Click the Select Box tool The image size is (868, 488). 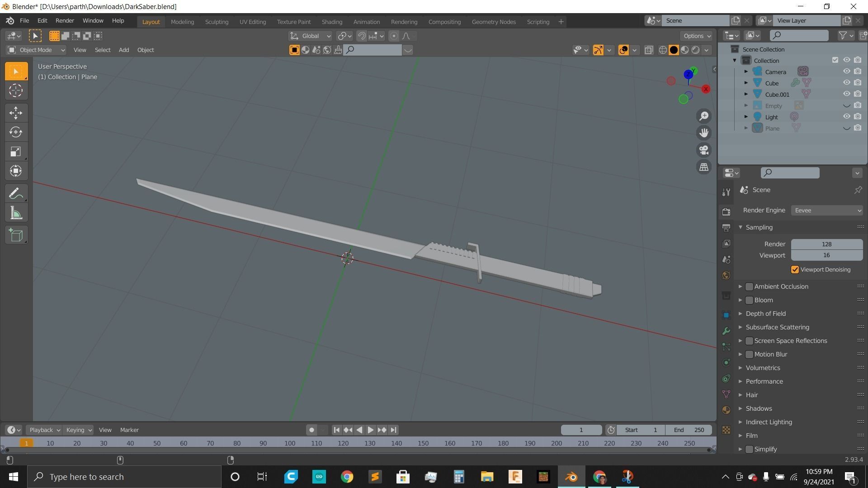pos(16,71)
